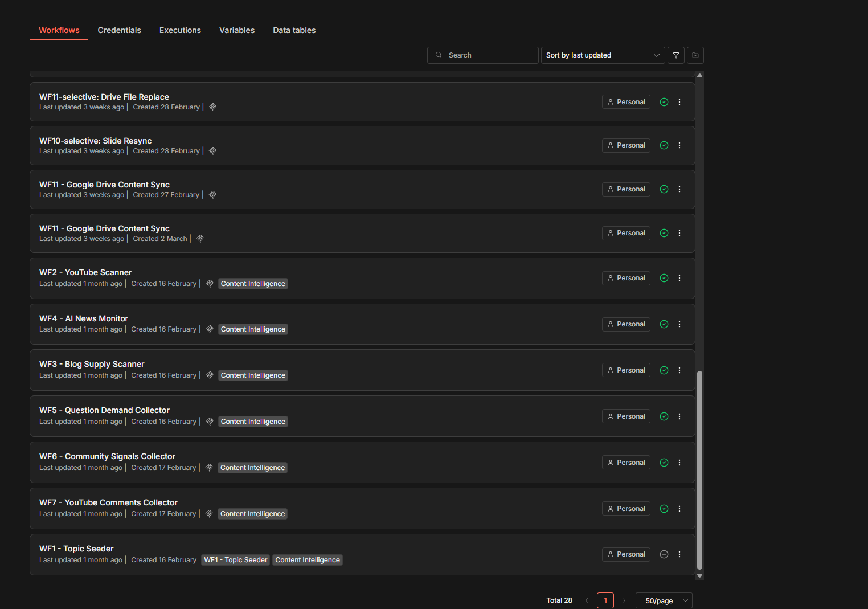The width and height of the screenshot is (868, 609).
Task: Click the search magnifier icon
Action: pyautogui.click(x=439, y=55)
